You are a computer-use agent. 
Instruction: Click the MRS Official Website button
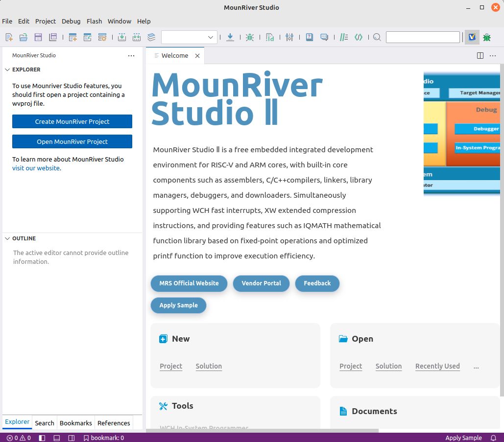(189, 283)
